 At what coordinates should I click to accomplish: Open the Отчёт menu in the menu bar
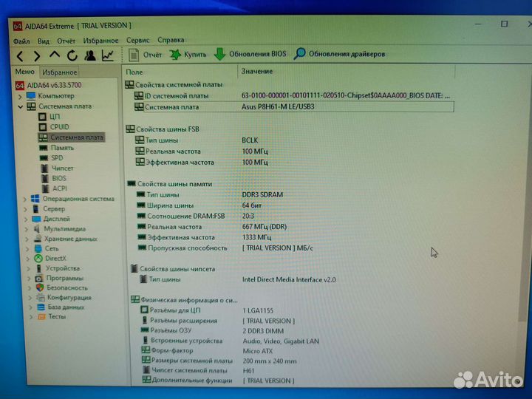[x=66, y=41]
